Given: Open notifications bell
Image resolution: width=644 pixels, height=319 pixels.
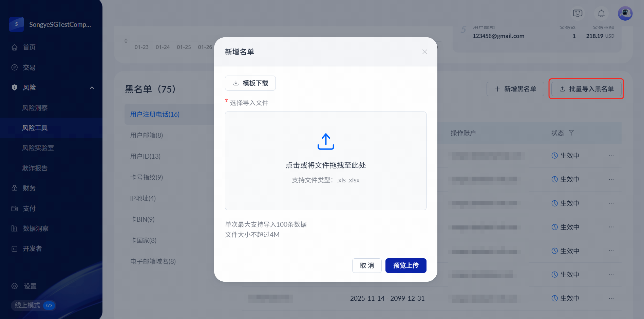Looking at the screenshot, I should pyautogui.click(x=601, y=14).
